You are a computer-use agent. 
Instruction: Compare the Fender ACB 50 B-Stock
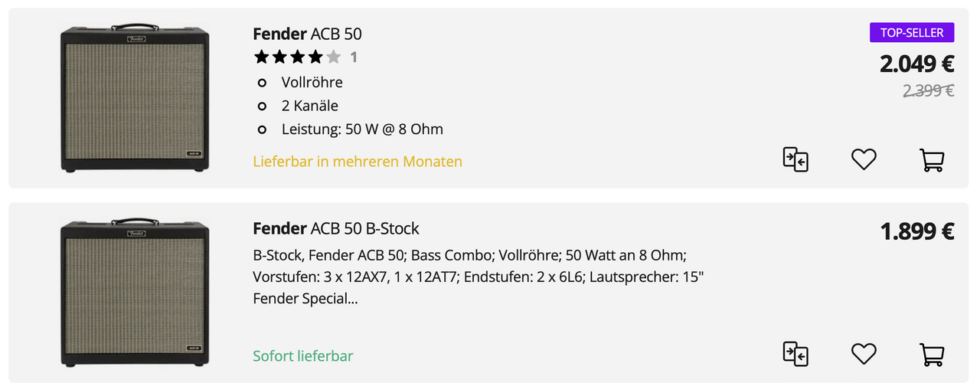click(795, 354)
